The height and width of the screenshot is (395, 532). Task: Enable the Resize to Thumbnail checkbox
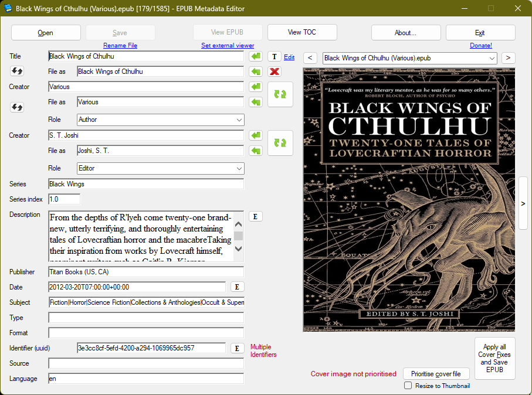408,386
